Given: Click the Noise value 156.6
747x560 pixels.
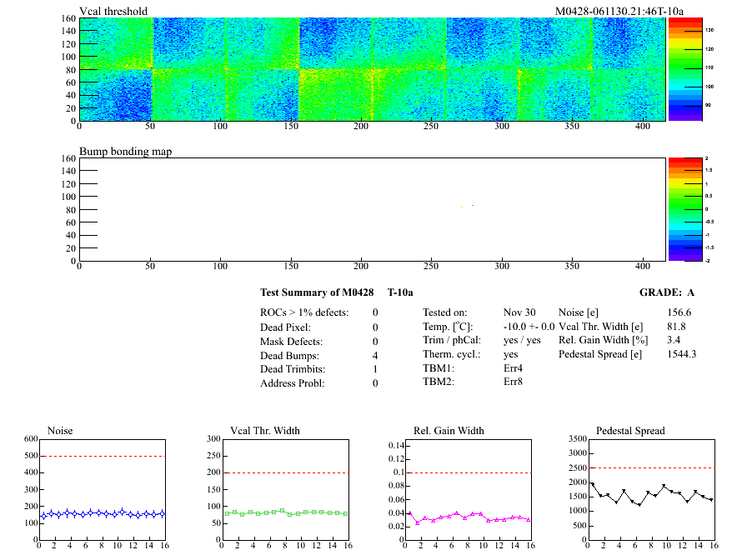Looking at the screenshot, I should pyautogui.click(x=679, y=312).
